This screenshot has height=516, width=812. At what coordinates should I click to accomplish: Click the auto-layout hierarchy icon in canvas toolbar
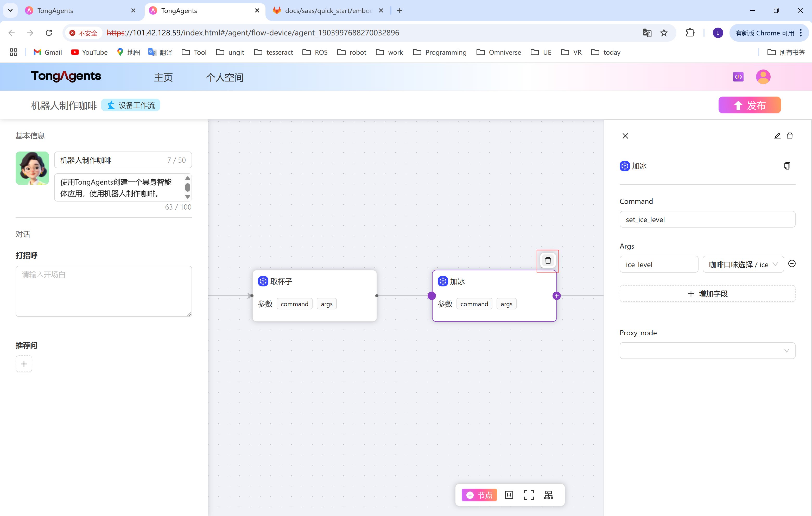(x=548, y=495)
